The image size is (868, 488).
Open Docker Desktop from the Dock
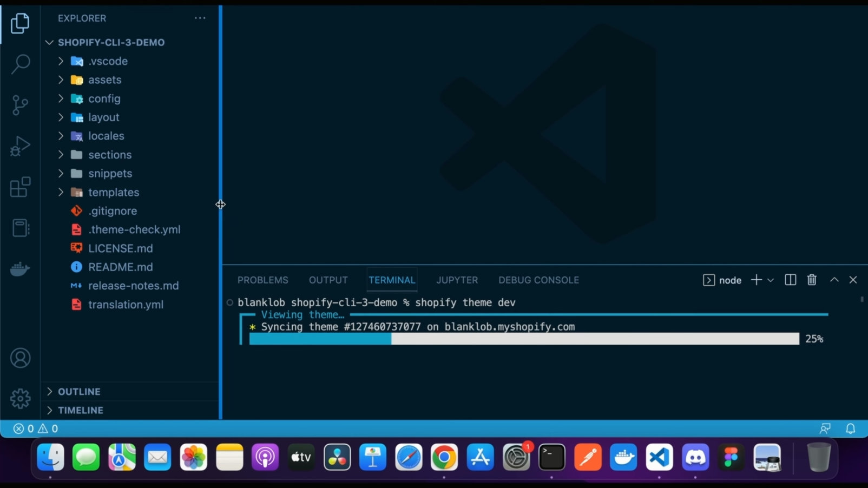(x=623, y=458)
